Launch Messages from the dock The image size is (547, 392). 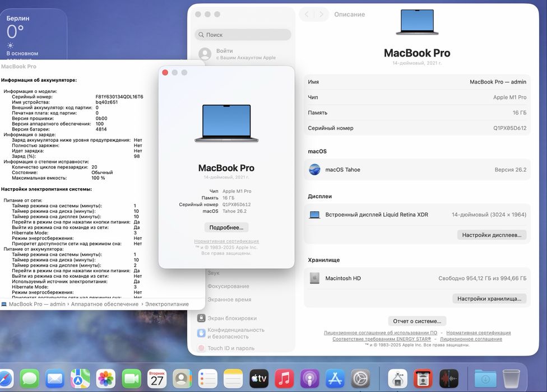tap(29, 379)
